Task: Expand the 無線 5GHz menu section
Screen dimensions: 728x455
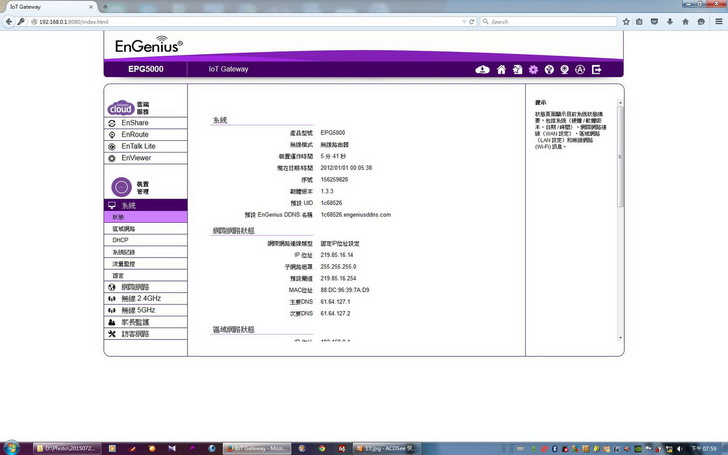Action: 138,310
